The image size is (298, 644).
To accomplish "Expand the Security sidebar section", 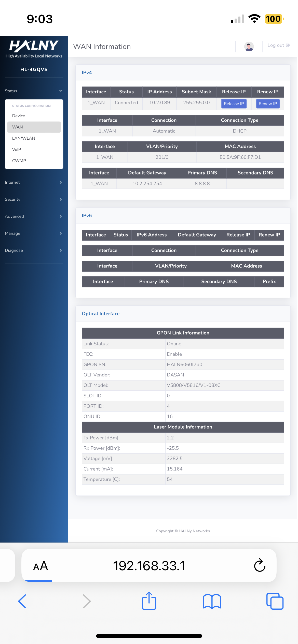I will click(x=34, y=199).
